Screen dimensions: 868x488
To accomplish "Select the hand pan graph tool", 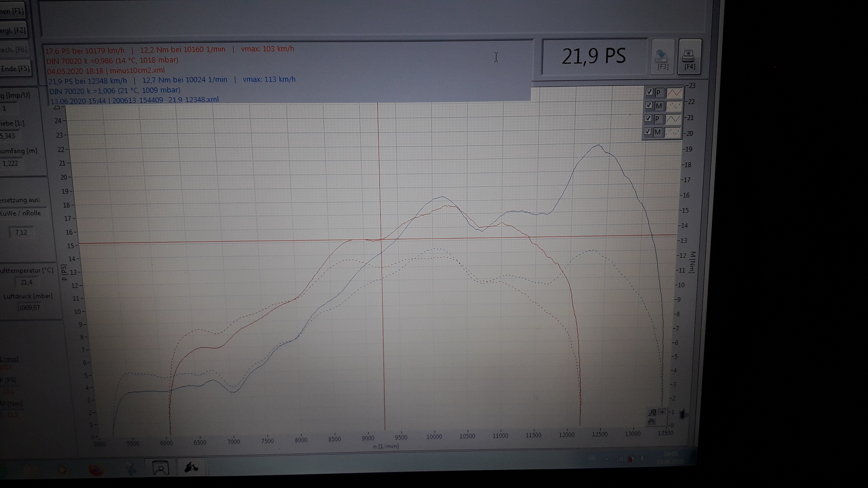I will coord(651,422).
